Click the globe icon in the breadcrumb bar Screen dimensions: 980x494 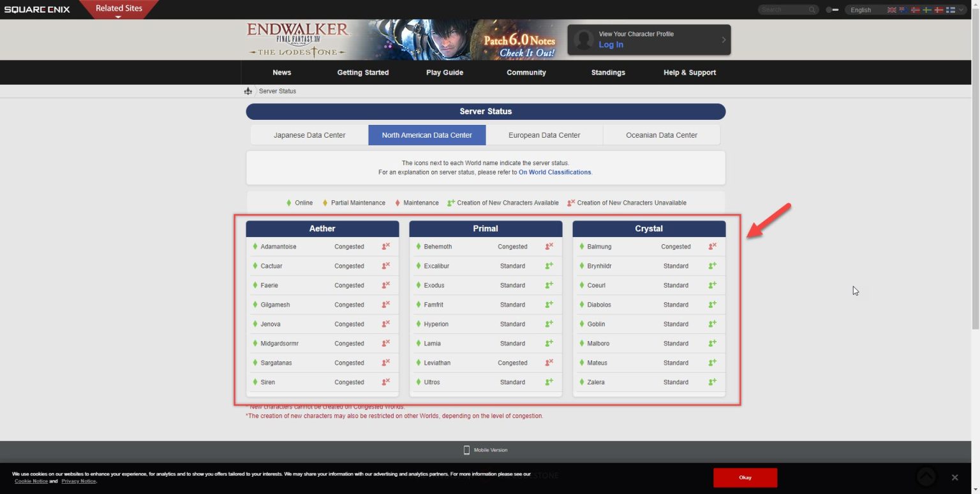tap(248, 91)
